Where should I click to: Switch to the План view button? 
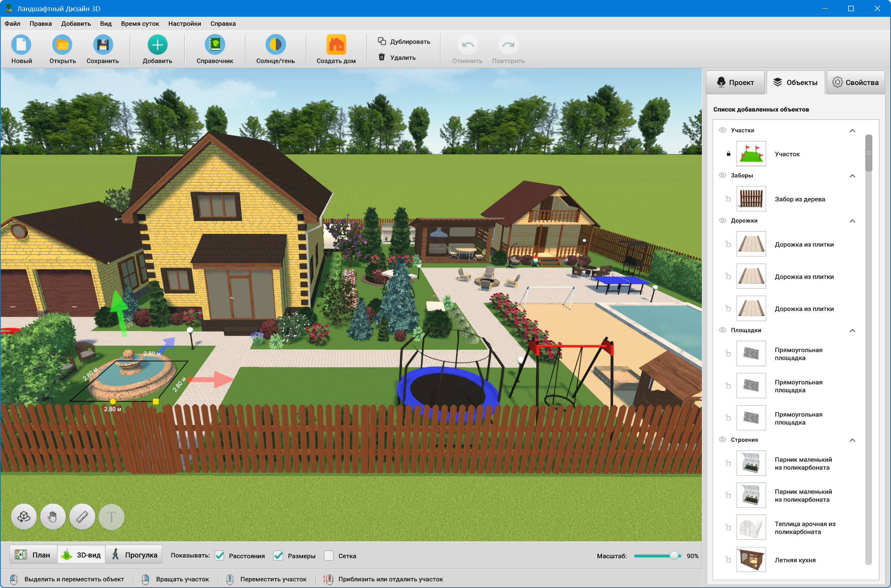[x=33, y=554]
